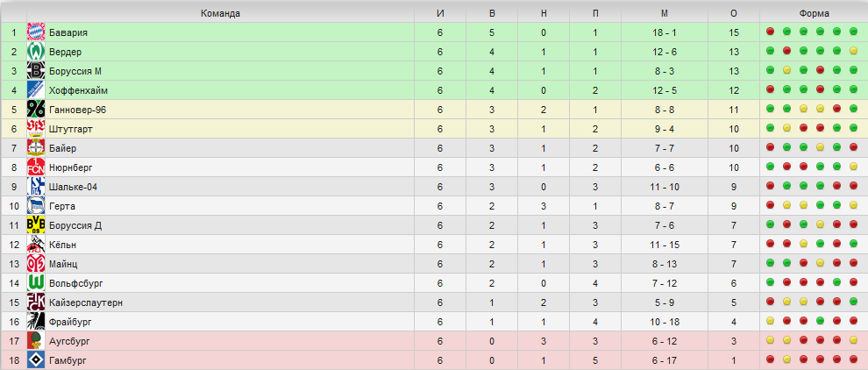Click the Вердер club crest
Viewport: 868px width, 370px height.
click(36, 52)
